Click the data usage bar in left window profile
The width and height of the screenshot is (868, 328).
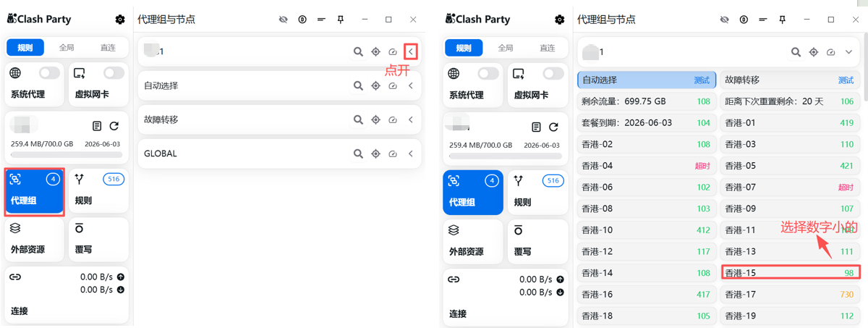point(67,155)
